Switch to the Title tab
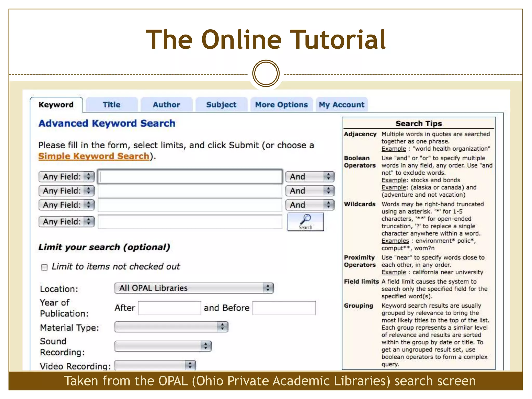The height and width of the screenshot is (399, 532). [112, 105]
